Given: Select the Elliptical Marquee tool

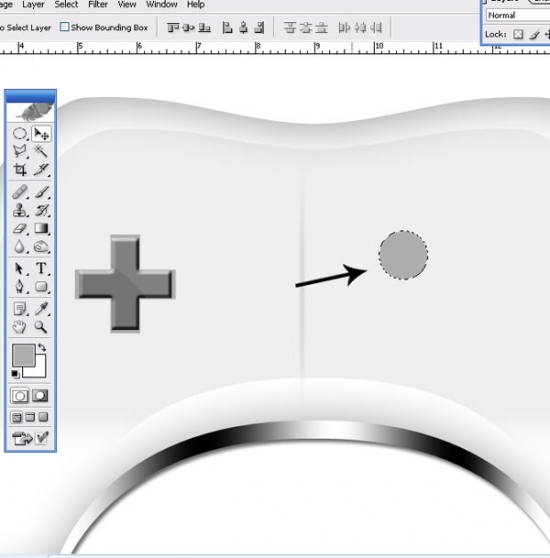Looking at the screenshot, I should point(20,134).
